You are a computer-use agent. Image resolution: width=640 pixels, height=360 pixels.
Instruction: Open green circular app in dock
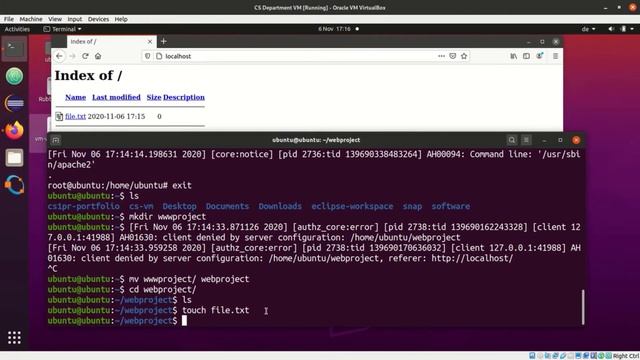[14, 76]
